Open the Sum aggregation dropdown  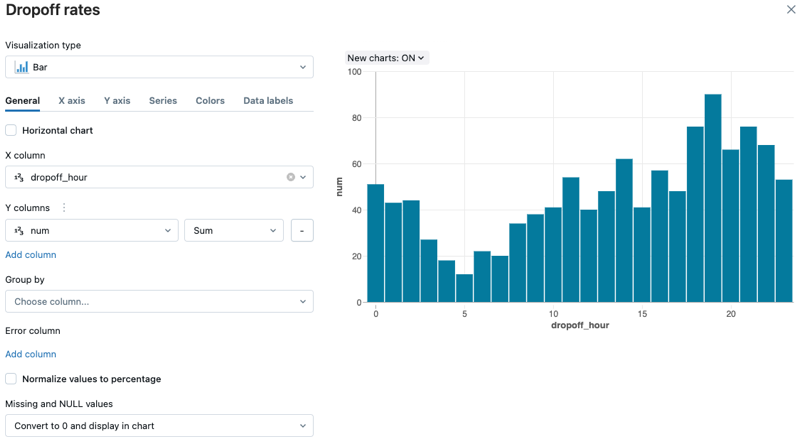233,231
